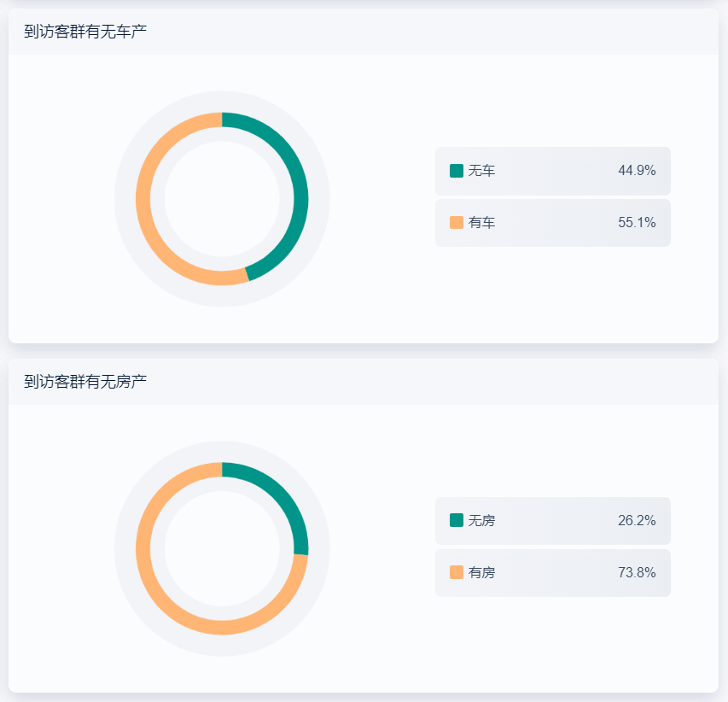Click the center of the car ownership donut
The image size is (728, 702).
tap(222, 198)
